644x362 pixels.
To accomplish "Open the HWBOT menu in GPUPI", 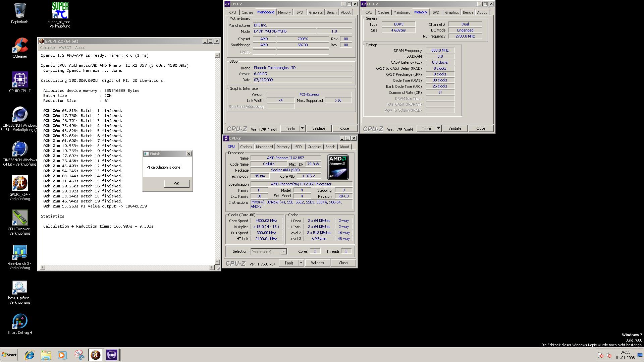I will [x=65, y=48].
